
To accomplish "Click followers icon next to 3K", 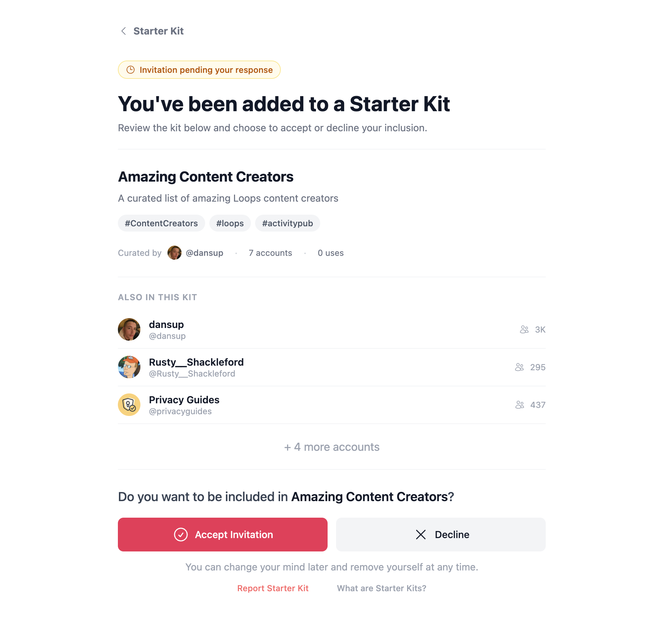I will pyautogui.click(x=524, y=329).
